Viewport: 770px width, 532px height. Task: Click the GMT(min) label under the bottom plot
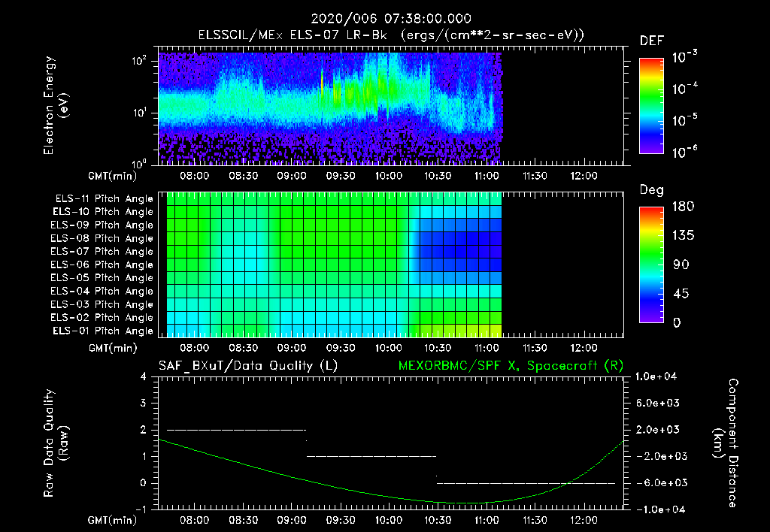(x=113, y=520)
